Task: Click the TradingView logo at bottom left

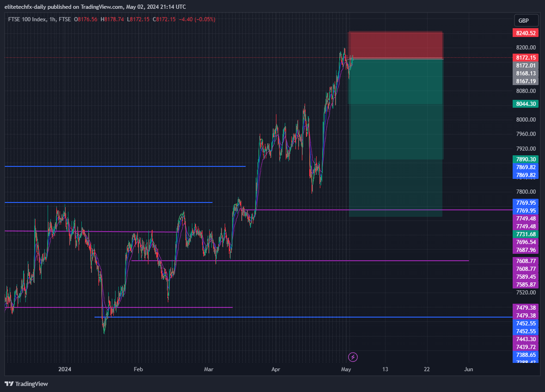Action: click(26, 384)
